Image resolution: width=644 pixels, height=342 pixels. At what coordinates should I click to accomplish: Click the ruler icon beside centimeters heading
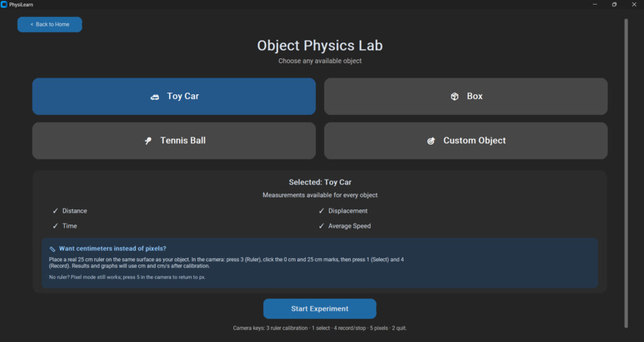coord(52,249)
